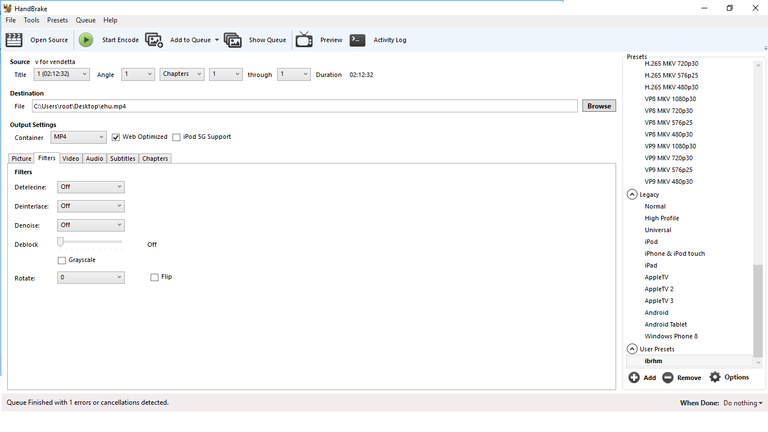Screen dimensions: 768x432
Task: Open the Title dropdown
Action: tap(61, 74)
